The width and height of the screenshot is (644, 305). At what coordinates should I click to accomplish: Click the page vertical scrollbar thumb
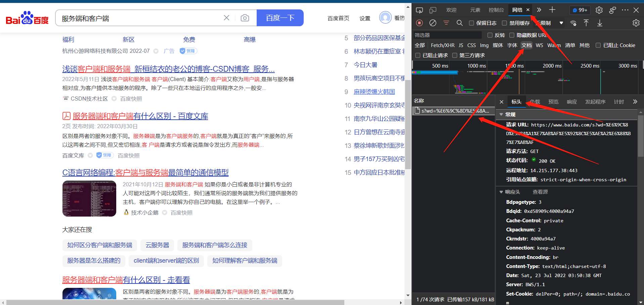pyautogui.click(x=408, y=124)
